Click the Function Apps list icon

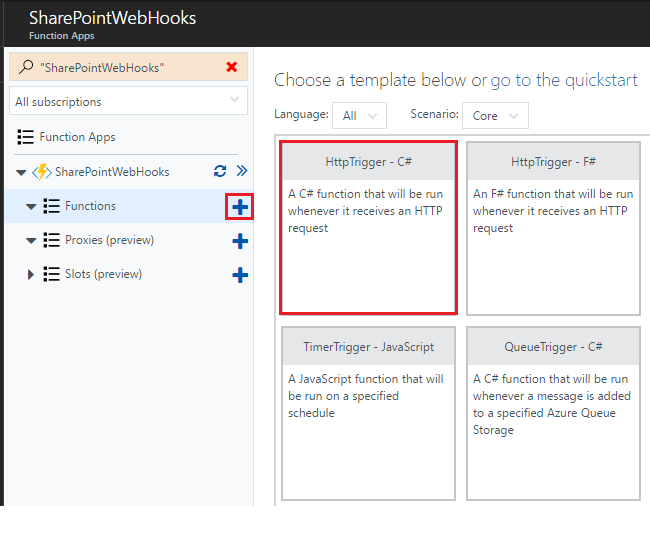click(25, 137)
